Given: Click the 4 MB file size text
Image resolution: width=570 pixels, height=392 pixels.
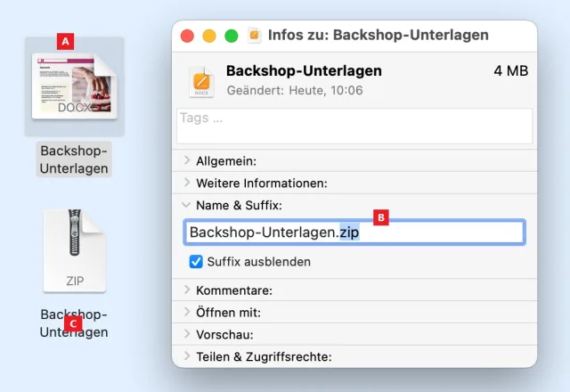Looking at the screenshot, I should [510, 70].
